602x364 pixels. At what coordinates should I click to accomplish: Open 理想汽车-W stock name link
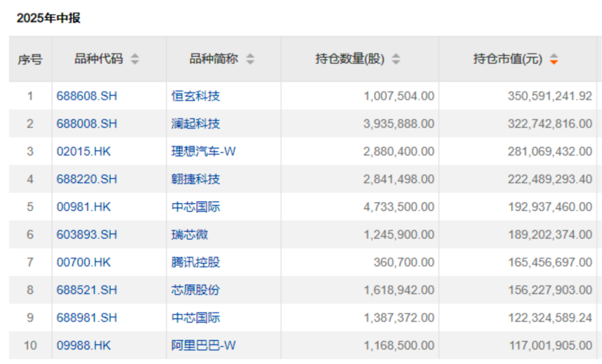(x=203, y=151)
